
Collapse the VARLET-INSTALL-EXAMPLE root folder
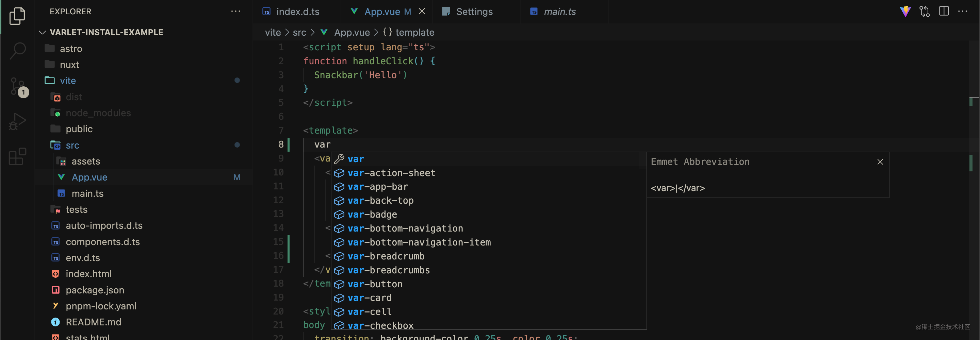tap(43, 32)
